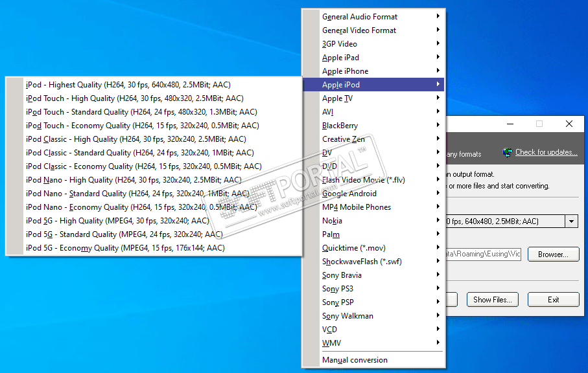Expand the BlackBerry format list
This screenshot has width=588, height=373.
(373, 126)
